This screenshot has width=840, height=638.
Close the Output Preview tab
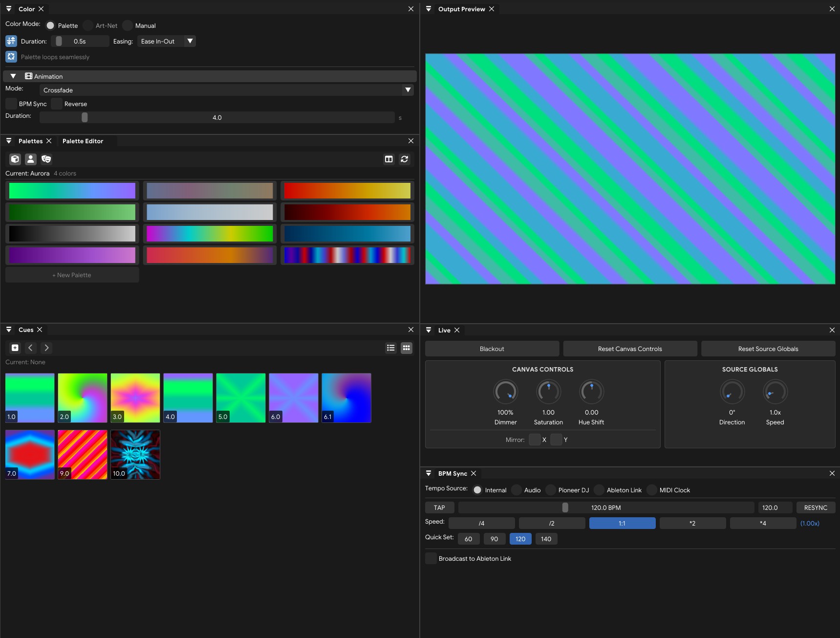pyautogui.click(x=492, y=9)
